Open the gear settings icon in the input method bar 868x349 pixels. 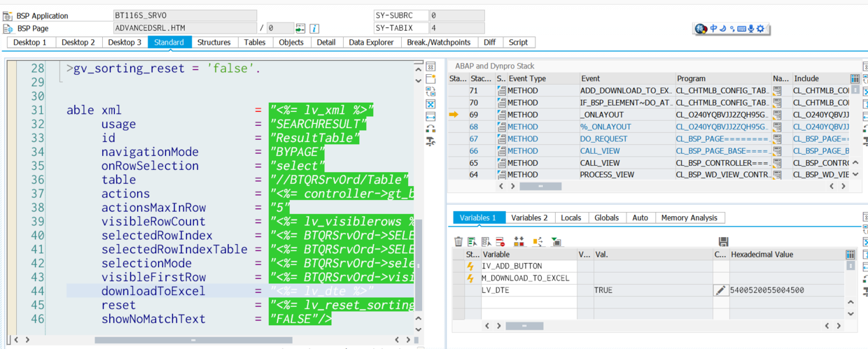[x=760, y=29]
